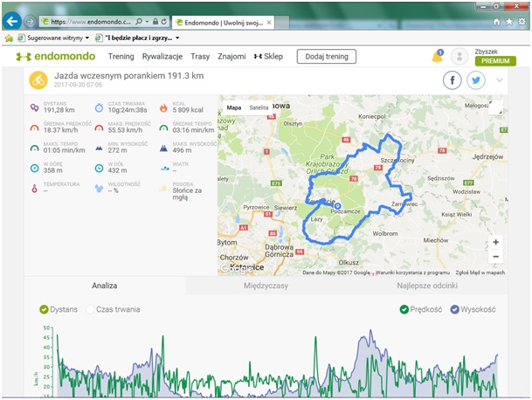The image size is (532, 400).
Task: Open the browser settings gear icon
Action: [522, 22]
